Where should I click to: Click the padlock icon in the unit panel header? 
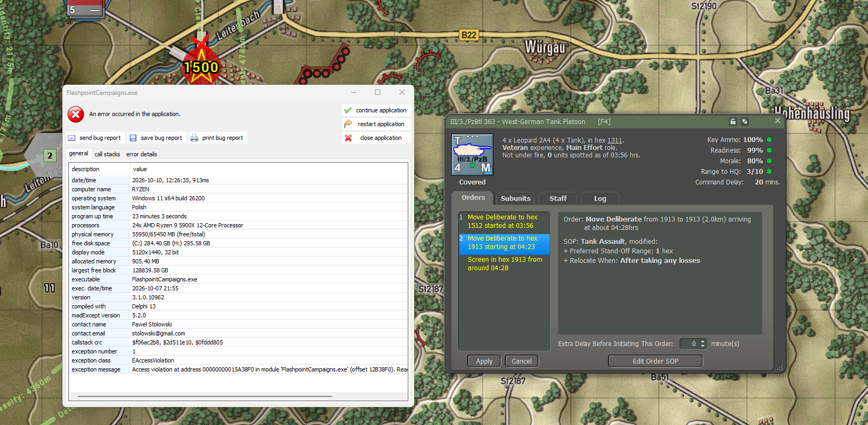(733, 121)
